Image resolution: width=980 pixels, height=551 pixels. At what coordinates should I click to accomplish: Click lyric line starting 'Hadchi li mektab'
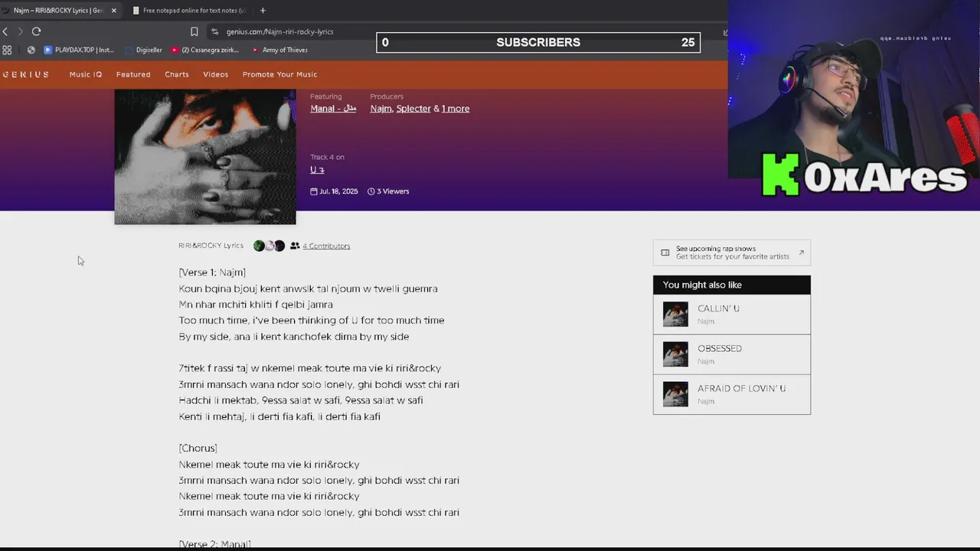coord(301,400)
